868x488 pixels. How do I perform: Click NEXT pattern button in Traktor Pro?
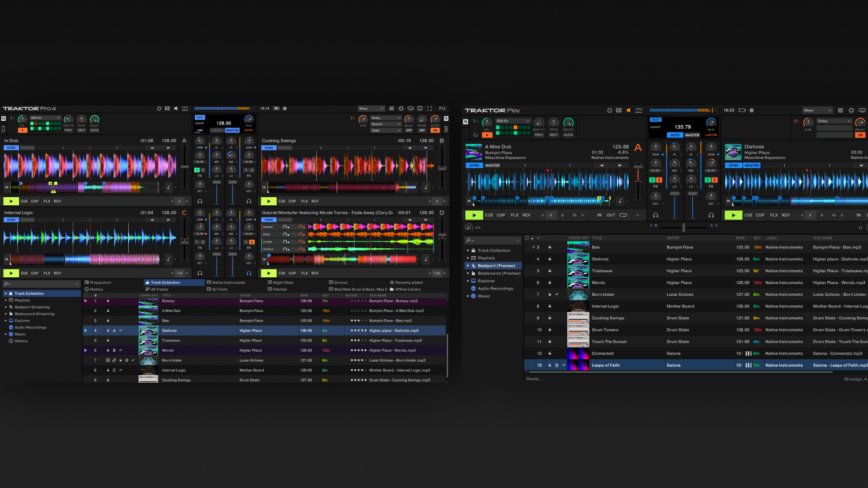pyautogui.click(x=81, y=130)
